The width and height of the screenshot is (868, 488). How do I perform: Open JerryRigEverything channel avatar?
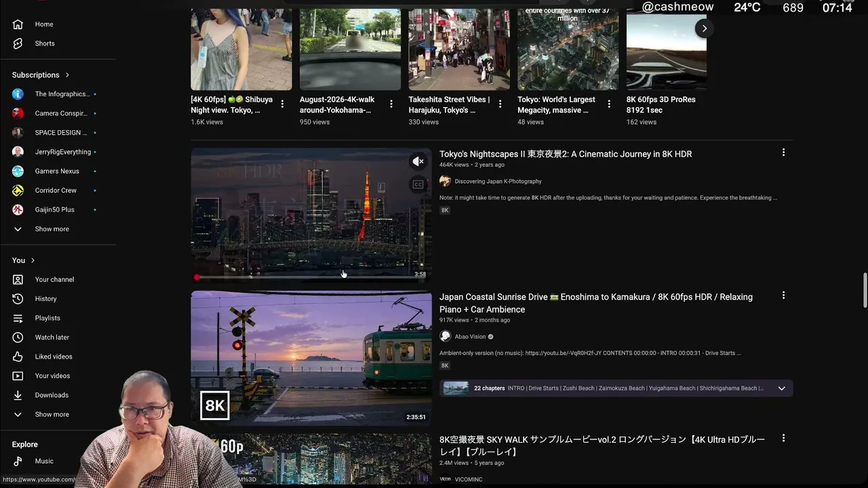pyautogui.click(x=18, y=152)
